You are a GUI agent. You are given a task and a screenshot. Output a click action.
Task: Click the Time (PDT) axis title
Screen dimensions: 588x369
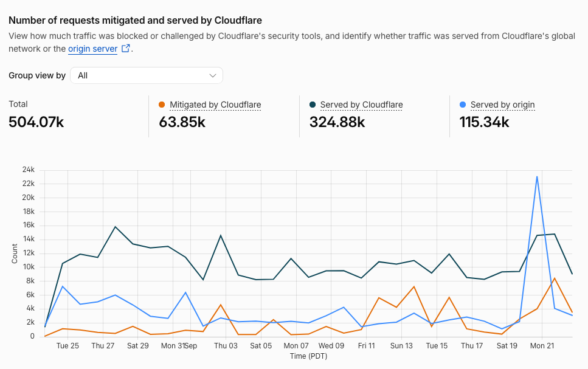coord(309,356)
